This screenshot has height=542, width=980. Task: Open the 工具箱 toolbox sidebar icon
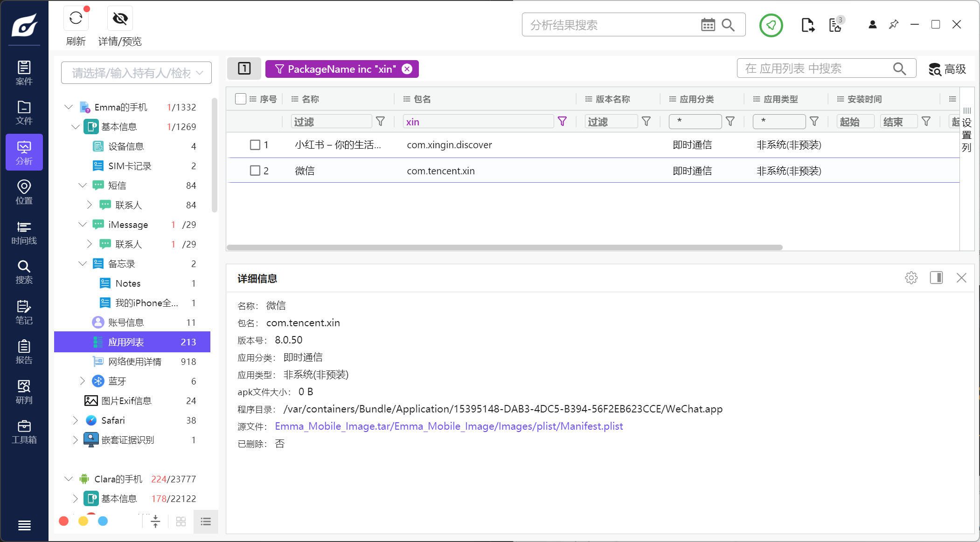pyautogui.click(x=24, y=432)
